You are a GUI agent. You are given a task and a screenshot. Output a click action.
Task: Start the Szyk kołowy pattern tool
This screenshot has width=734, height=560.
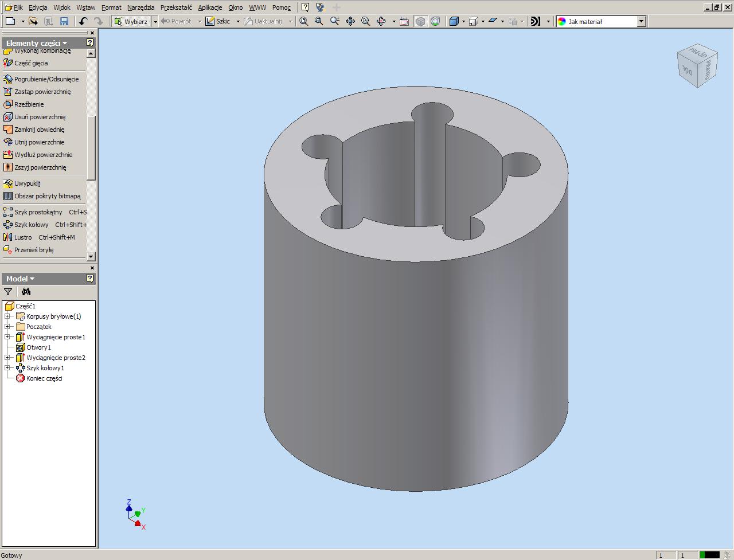point(44,225)
